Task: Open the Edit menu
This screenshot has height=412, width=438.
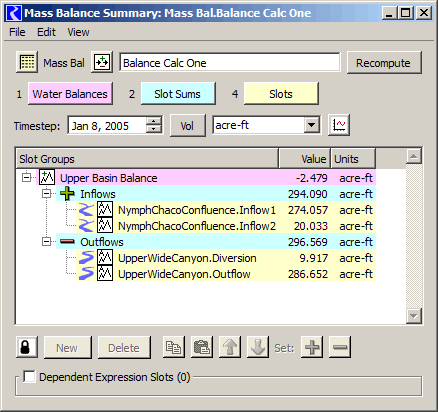Action: 46,32
